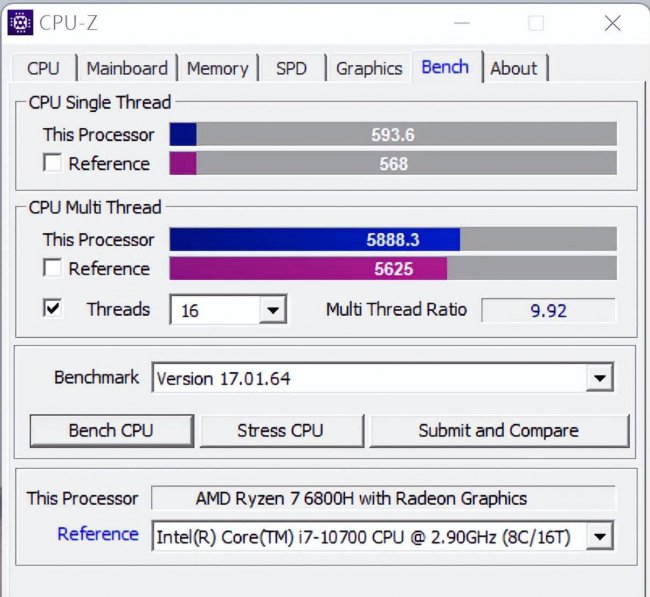Open the Graphics tab
This screenshot has width=650, height=597.
[369, 68]
